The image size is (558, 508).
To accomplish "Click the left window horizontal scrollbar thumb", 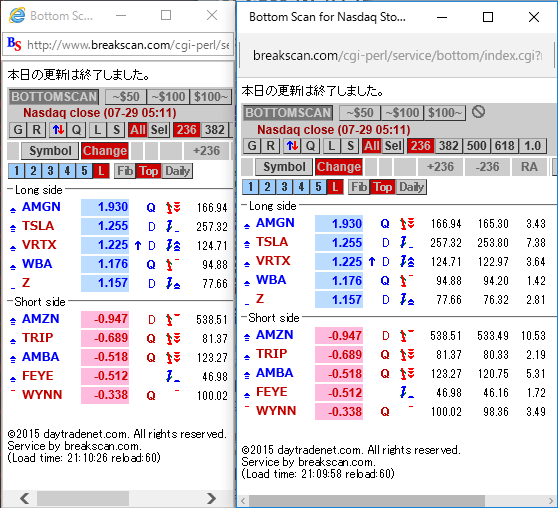I will 83,498.
